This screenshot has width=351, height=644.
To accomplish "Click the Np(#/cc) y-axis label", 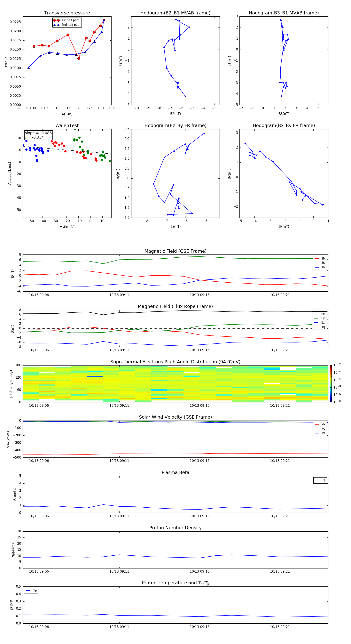I will tap(13, 550).
